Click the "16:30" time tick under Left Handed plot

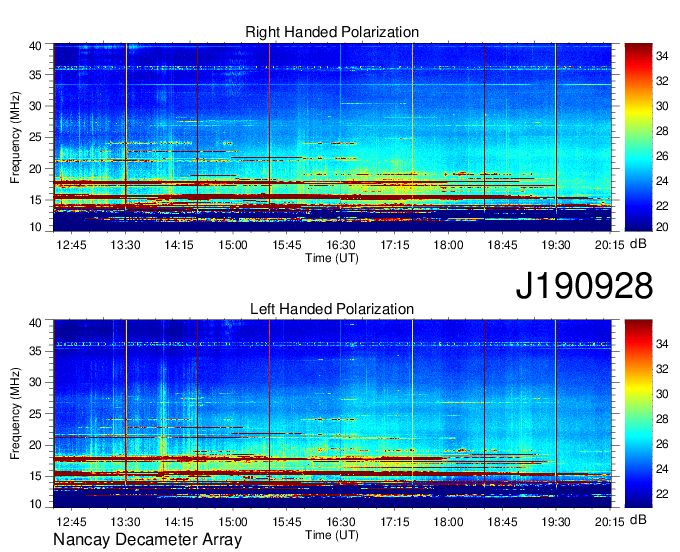pos(341,522)
